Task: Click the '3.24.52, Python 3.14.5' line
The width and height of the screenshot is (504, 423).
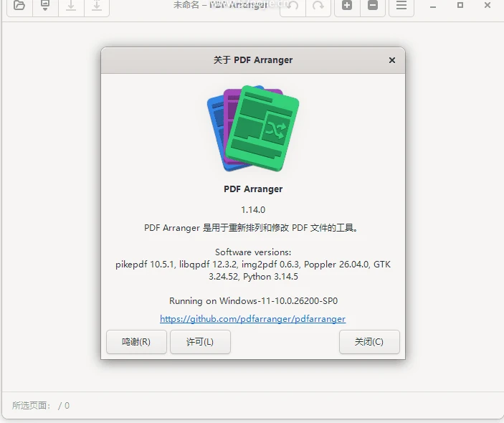Action: (x=253, y=277)
